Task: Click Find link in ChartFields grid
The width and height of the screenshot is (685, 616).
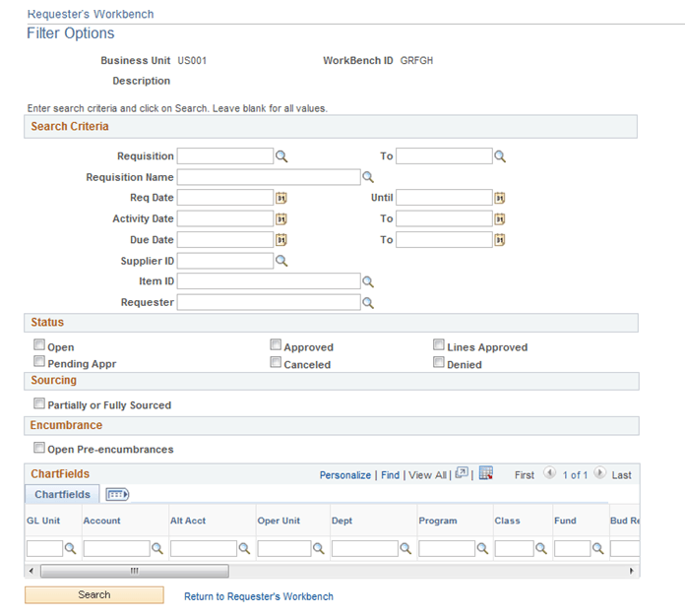Action: tap(390, 475)
